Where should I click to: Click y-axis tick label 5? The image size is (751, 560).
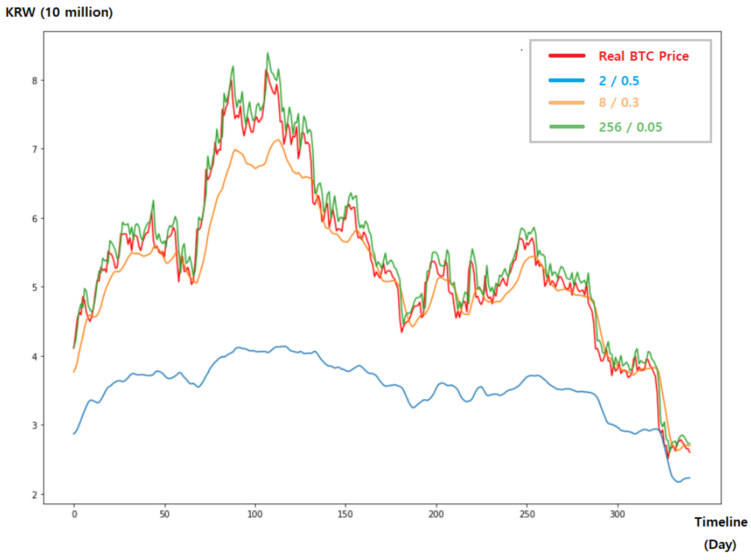coord(35,288)
